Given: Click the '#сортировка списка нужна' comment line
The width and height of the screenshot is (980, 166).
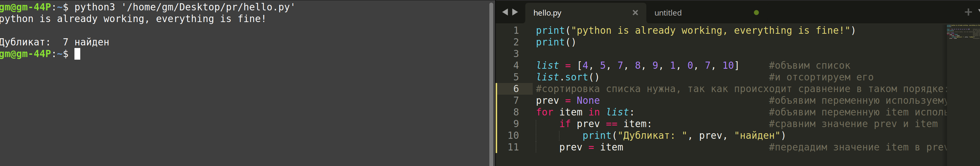Looking at the screenshot, I should tap(741, 89).
